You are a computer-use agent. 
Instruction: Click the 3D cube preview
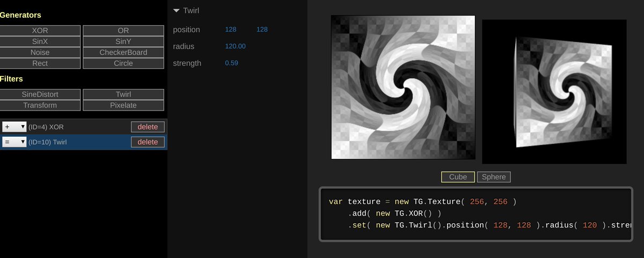[554, 92]
